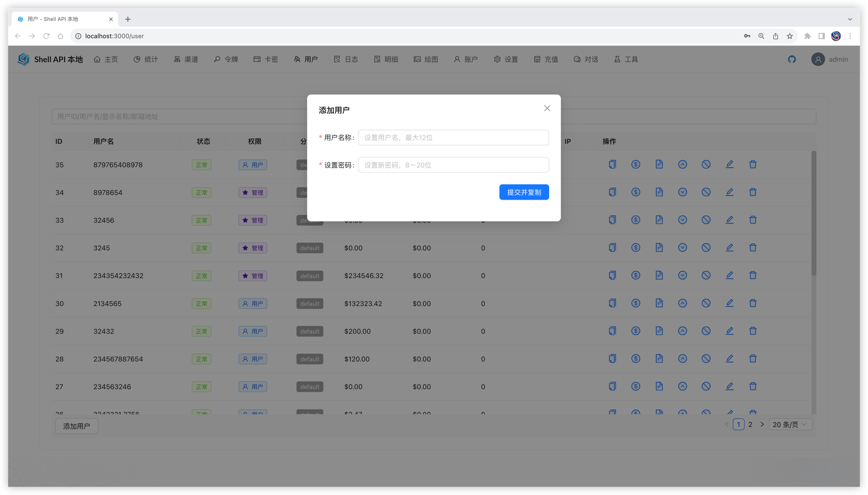Click the edit pencil icon for user 3245
This screenshot has height=495, width=868.
(x=729, y=247)
